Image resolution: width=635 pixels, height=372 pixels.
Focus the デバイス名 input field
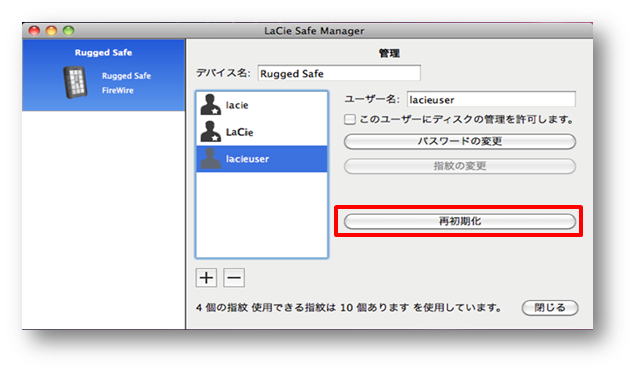(339, 73)
